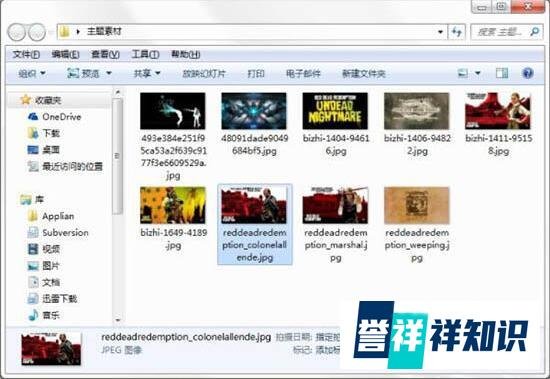Viewport: 550px width, 379px height.
Task: Click 放映幻灯片 slideshow button
Action: [204, 73]
